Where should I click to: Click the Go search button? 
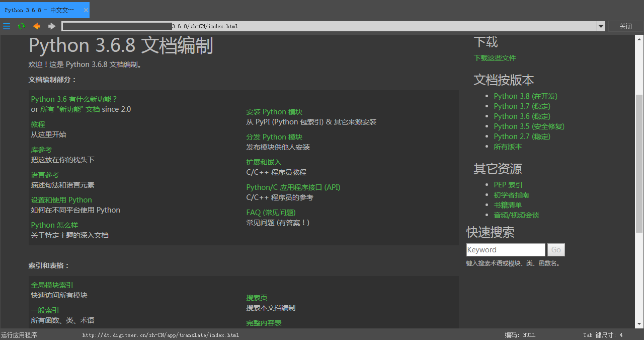(x=555, y=249)
